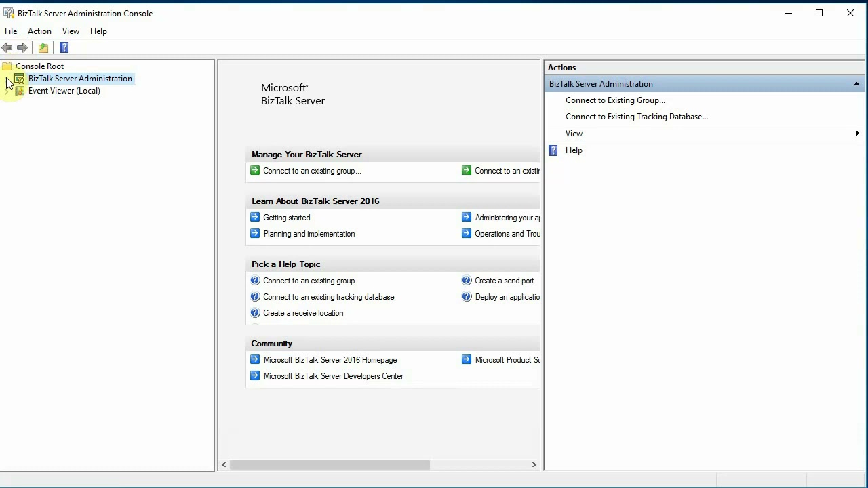868x488 pixels.
Task: Click the arrow icon beside BizTalk Server 2016 Homepage
Action: pos(255,360)
